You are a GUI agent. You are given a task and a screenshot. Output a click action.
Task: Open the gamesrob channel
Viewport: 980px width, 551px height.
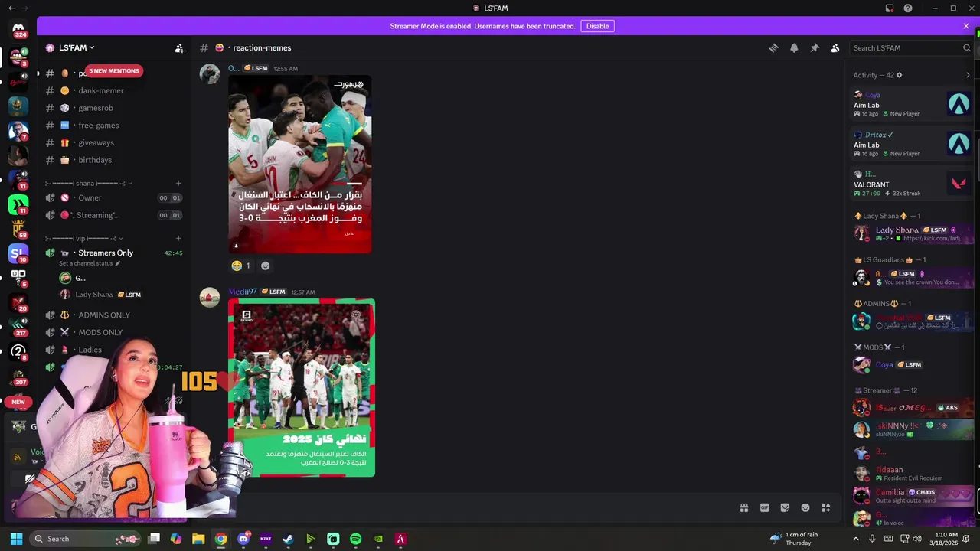113,108
